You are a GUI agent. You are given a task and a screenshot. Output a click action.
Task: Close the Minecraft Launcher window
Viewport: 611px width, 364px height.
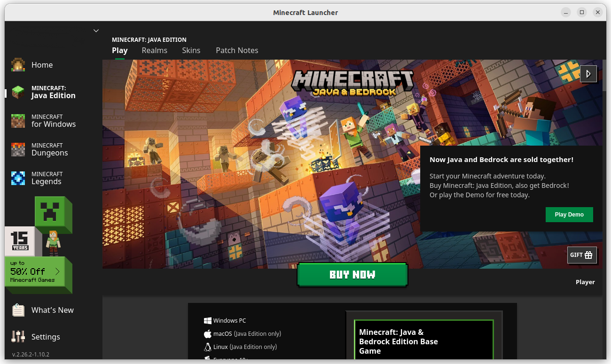click(x=598, y=12)
